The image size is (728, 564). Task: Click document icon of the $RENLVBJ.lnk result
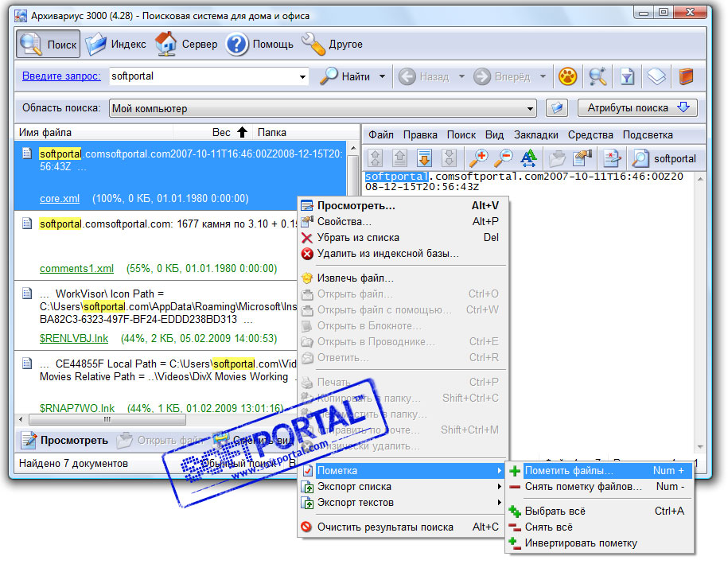[27, 294]
